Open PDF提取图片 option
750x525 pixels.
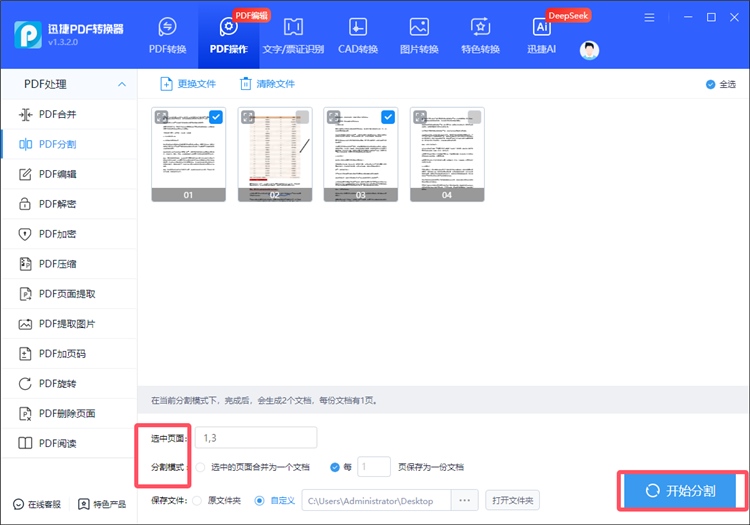[x=69, y=324]
